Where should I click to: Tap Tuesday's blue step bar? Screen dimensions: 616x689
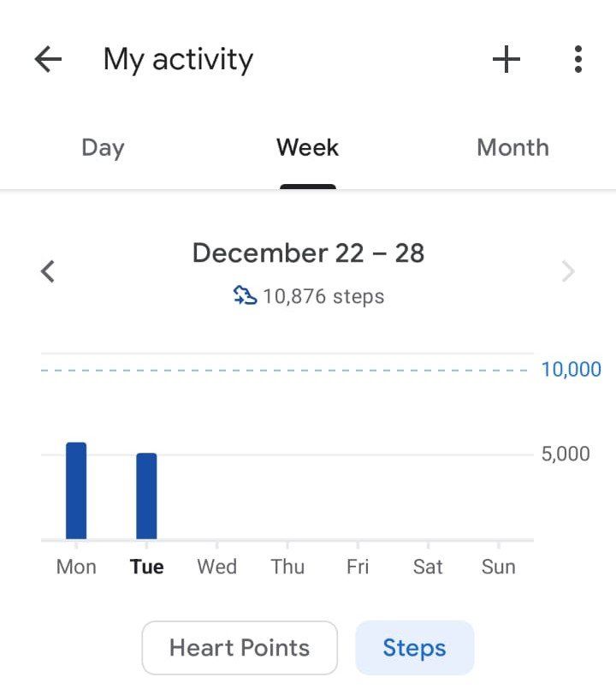(x=146, y=496)
